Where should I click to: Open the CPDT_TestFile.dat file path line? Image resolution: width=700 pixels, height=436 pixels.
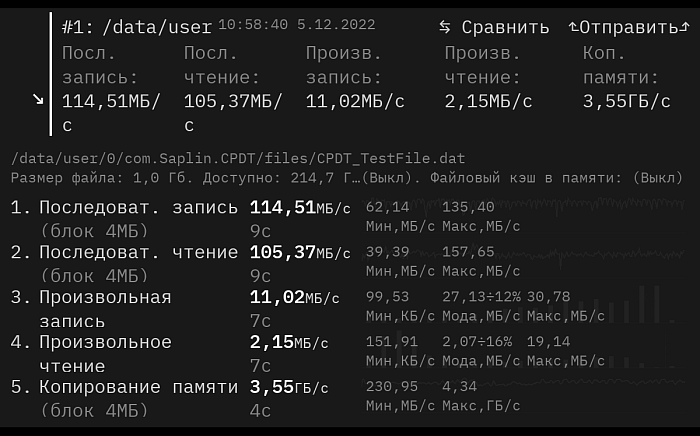238,158
